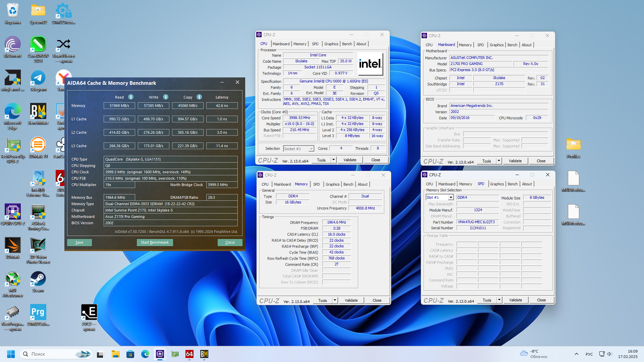Open the System32 folder shortcut
Screen dimensions: 644x362
point(38,13)
